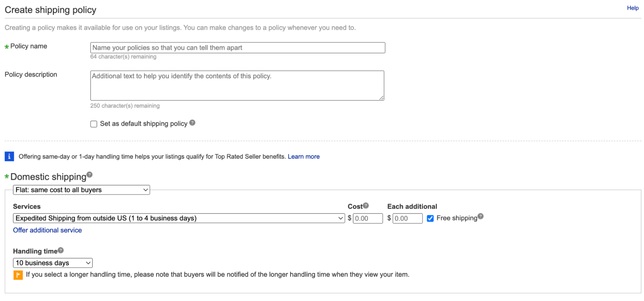Select the Cost amount input field
Viewport: 644px width, 301px height.
coord(368,218)
